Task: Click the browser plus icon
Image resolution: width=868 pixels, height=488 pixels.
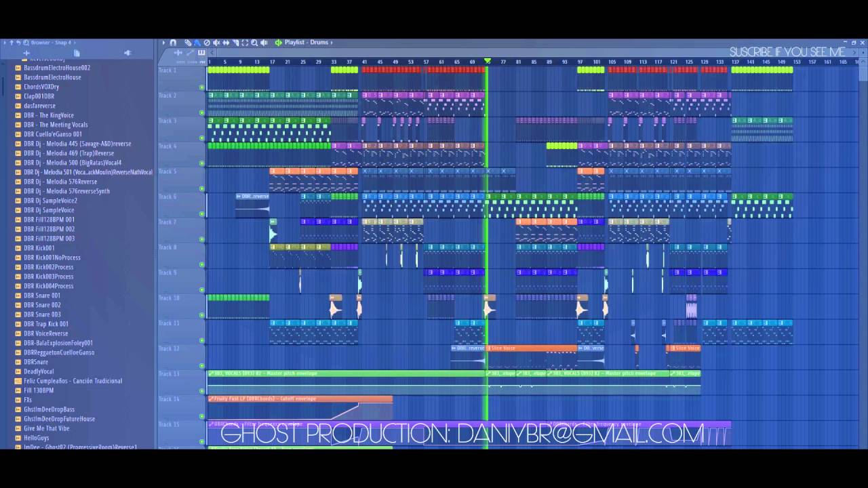Action: [26, 53]
